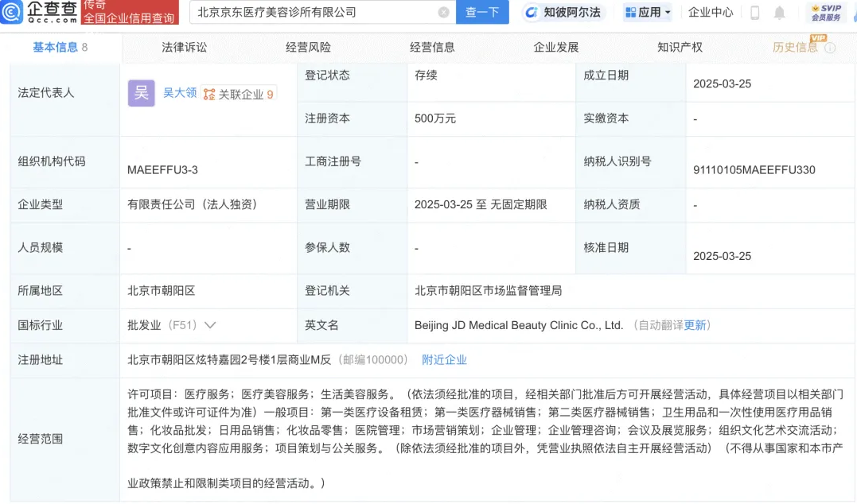This screenshot has height=504, width=857.
Task: Select 北京市朝阳区 region value
Action: [162, 290]
